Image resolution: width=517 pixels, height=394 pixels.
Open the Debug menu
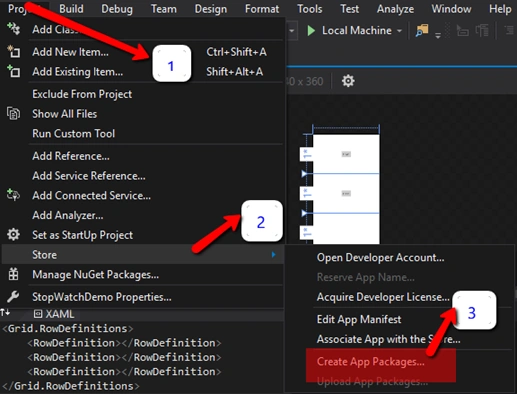coord(117,9)
